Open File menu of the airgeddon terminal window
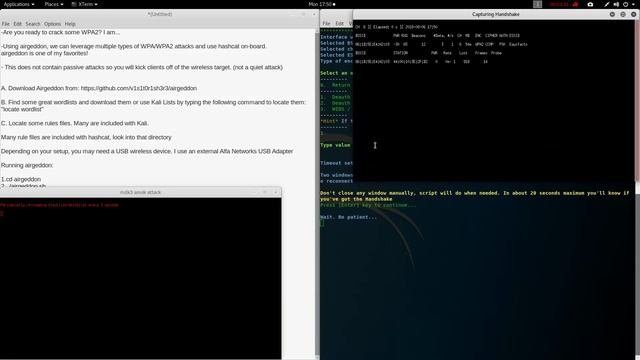The height and width of the screenshot is (360, 640). pyautogui.click(x=326, y=24)
